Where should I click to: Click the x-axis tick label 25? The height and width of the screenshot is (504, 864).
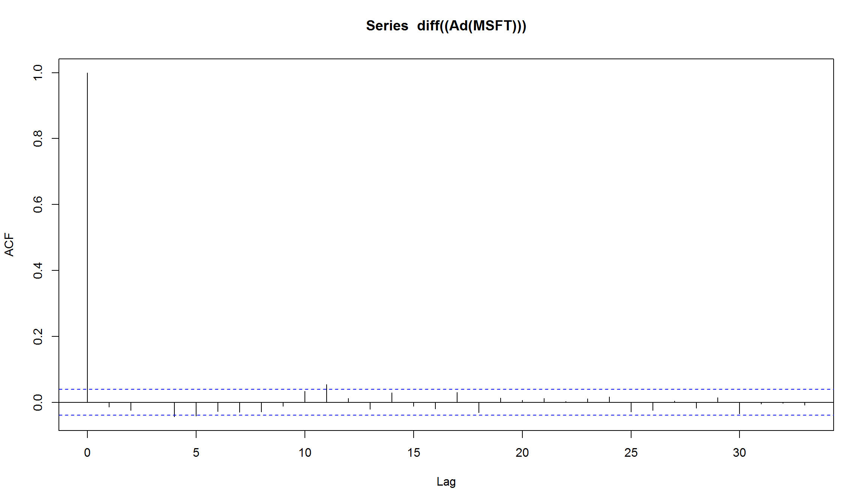pyautogui.click(x=631, y=453)
